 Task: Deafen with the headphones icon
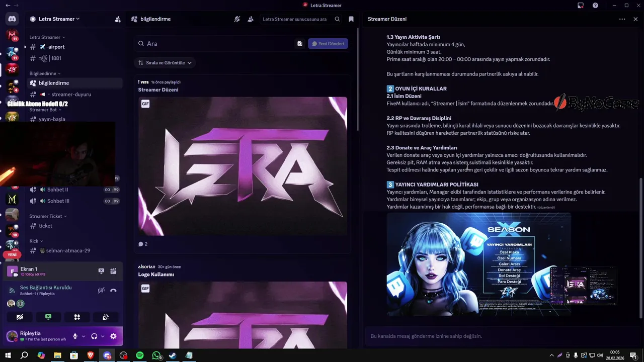point(94,336)
